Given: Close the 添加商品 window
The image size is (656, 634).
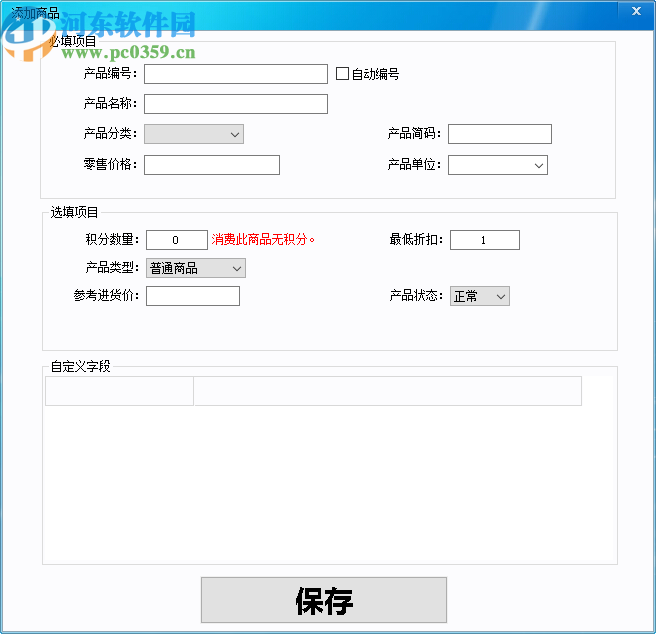Looking at the screenshot, I should [636, 11].
